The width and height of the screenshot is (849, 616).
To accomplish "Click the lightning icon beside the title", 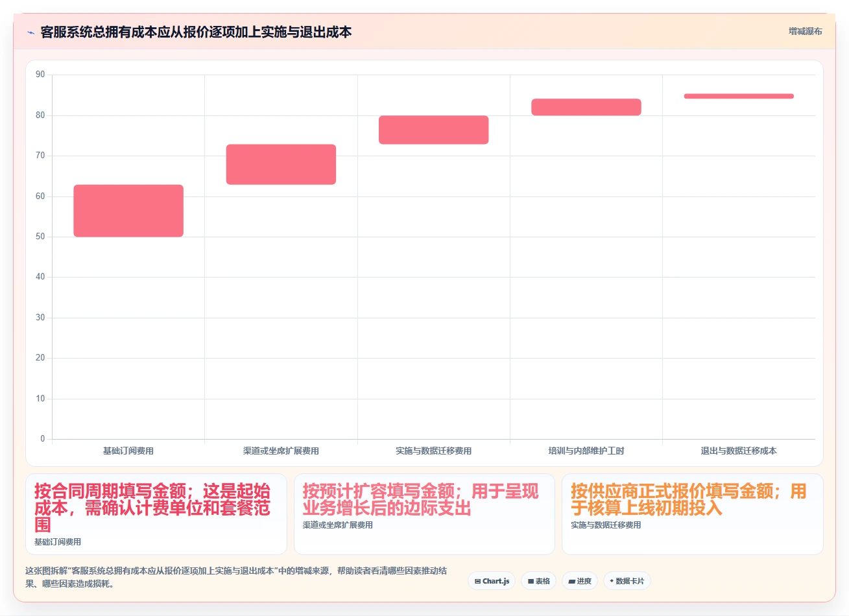I will point(30,32).
